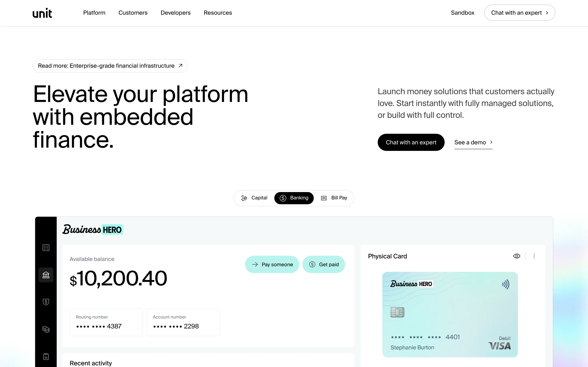Open the stacked coins sidebar icon
This screenshot has height=367, width=588.
coord(46,329)
